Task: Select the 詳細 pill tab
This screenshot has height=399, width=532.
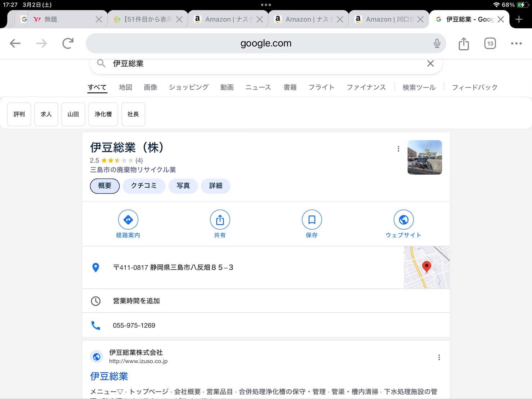Action: tap(216, 186)
